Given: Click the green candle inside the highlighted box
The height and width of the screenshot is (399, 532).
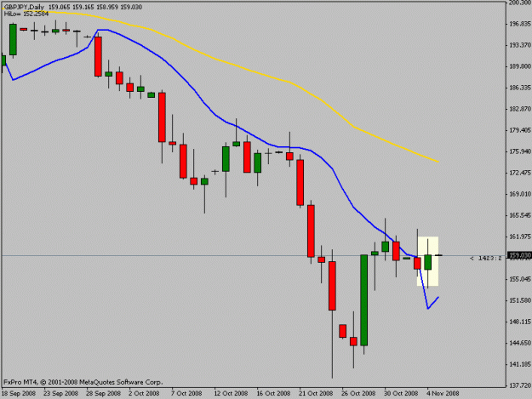Looking at the screenshot, I should pos(428,262).
